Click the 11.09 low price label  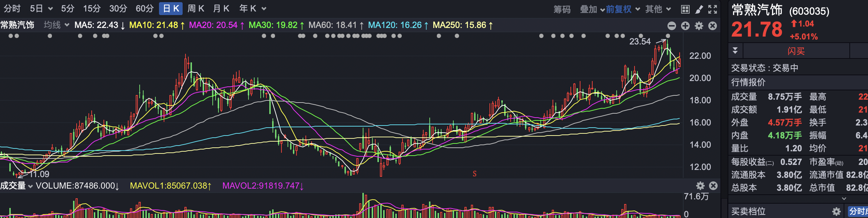[39, 174]
